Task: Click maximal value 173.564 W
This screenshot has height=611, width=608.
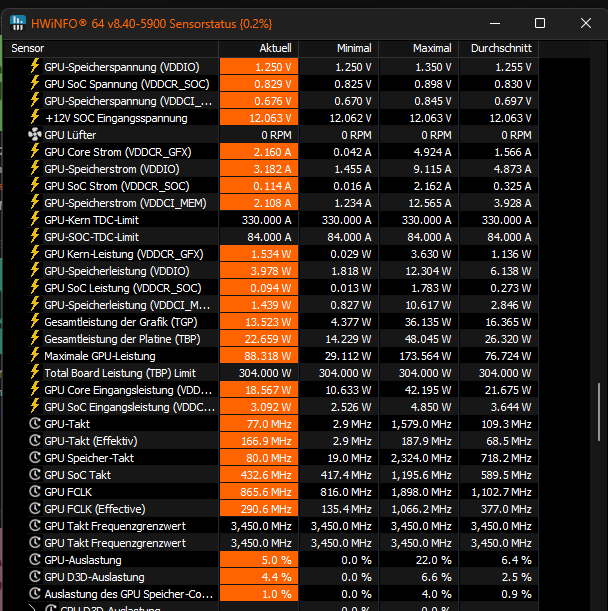Action: [x=425, y=356]
